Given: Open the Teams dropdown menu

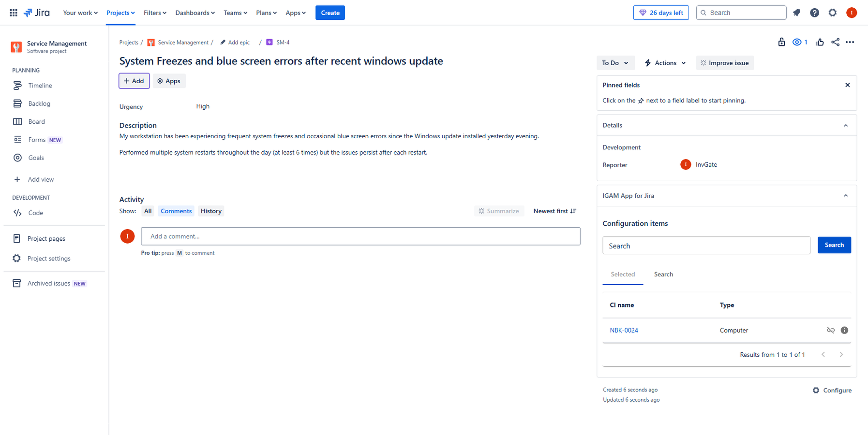Looking at the screenshot, I should [x=235, y=13].
